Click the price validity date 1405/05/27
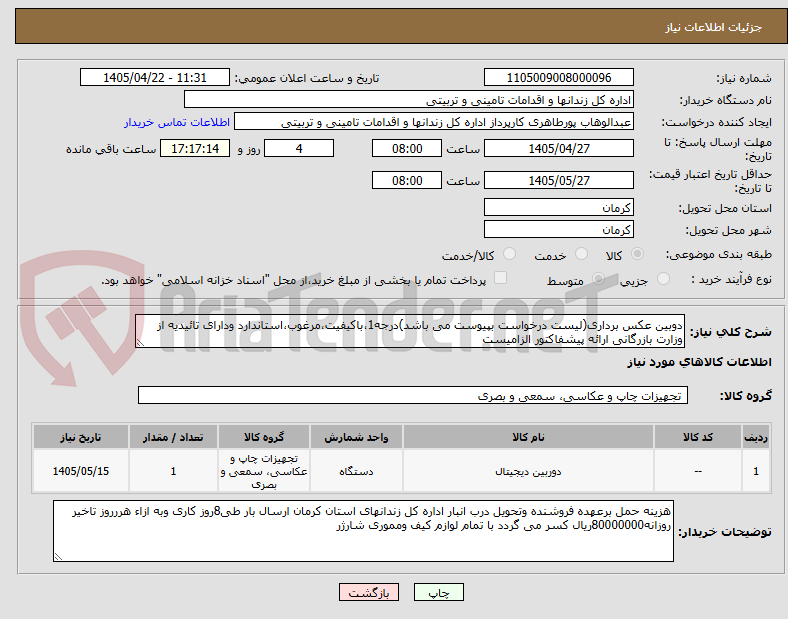The height and width of the screenshot is (619, 788). tap(559, 180)
